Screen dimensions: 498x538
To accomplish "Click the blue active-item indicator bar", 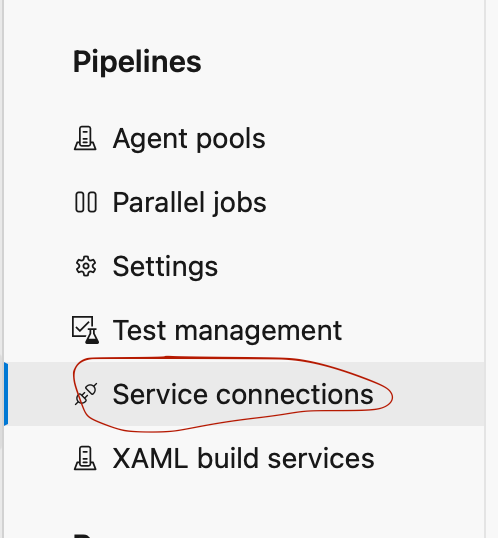I will point(6,394).
